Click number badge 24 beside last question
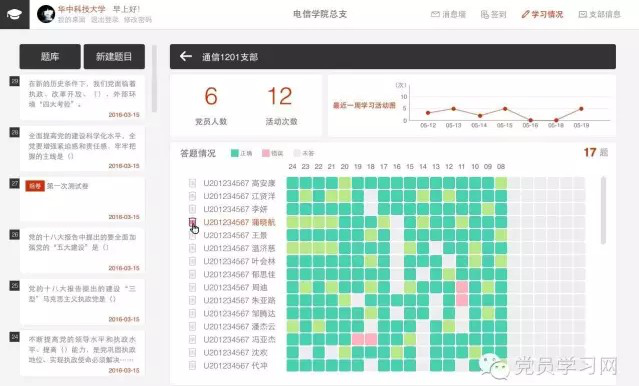Image resolution: width=639 pixels, height=386 pixels. pos(15,337)
